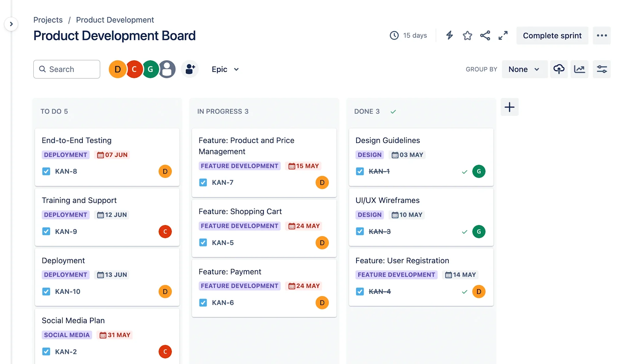Image resolution: width=633 pixels, height=364 pixels.
Task: Filter by user D avatar in header
Action: click(117, 69)
